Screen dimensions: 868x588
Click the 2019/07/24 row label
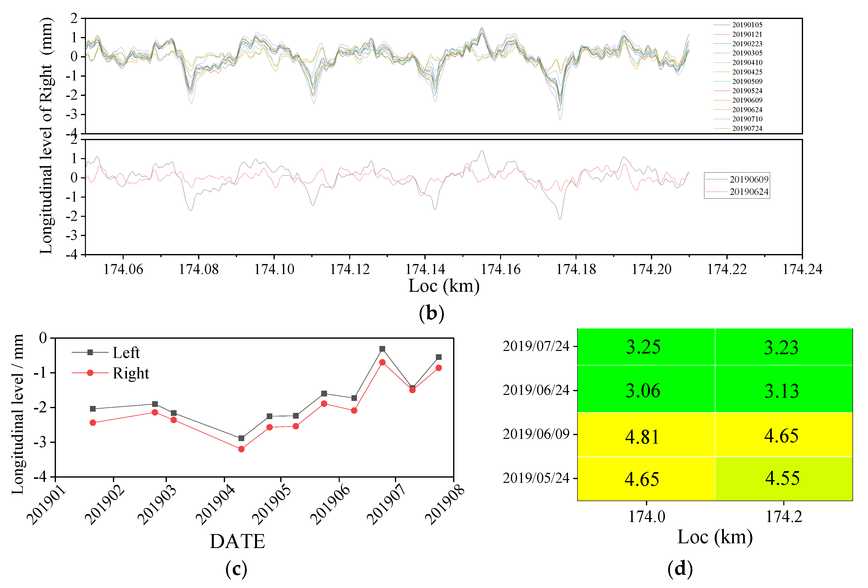point(536,346)
